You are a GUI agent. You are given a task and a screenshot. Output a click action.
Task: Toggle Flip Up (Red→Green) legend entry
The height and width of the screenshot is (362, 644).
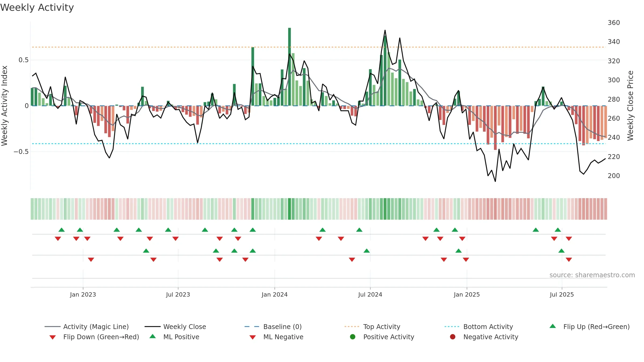pyautogui.click(x=590, y=327)
